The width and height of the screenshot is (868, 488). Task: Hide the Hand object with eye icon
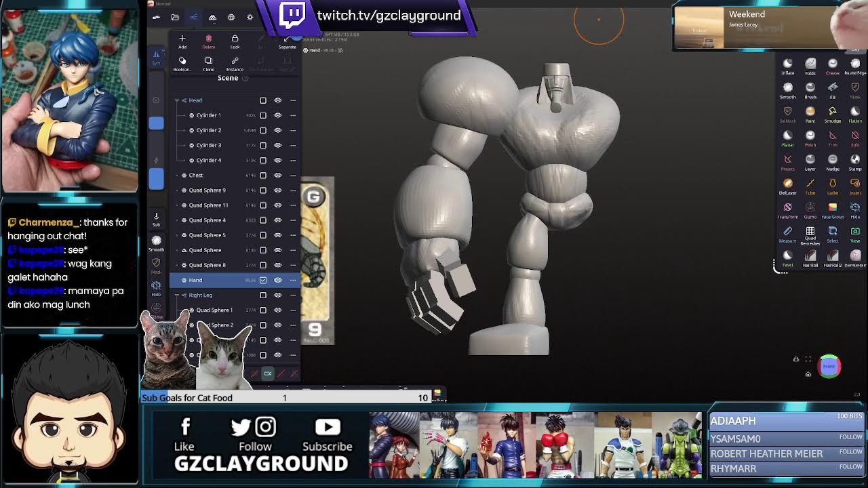tap(277, 280)
